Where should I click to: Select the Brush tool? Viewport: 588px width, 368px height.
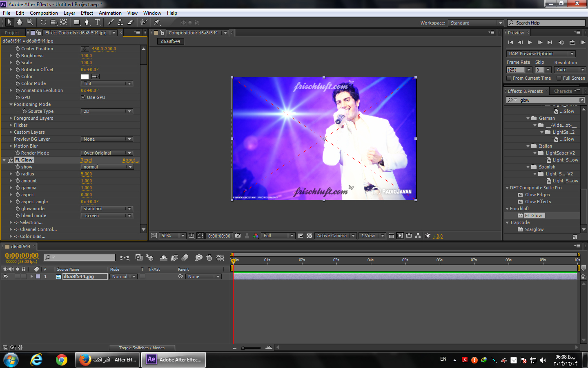(110, 22)
